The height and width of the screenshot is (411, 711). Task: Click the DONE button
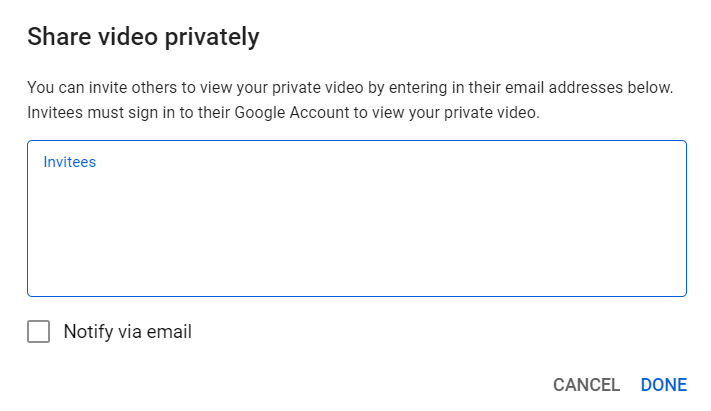coord(664,385)
